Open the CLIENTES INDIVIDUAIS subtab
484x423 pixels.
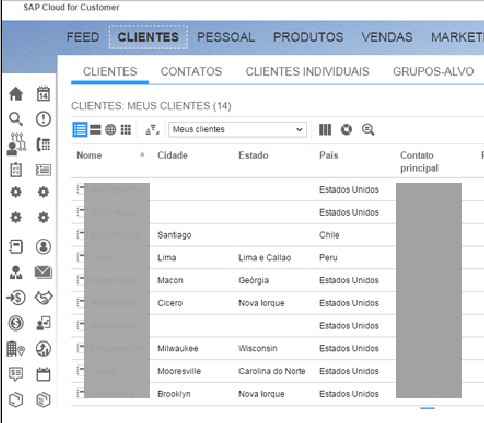[308, 71]
